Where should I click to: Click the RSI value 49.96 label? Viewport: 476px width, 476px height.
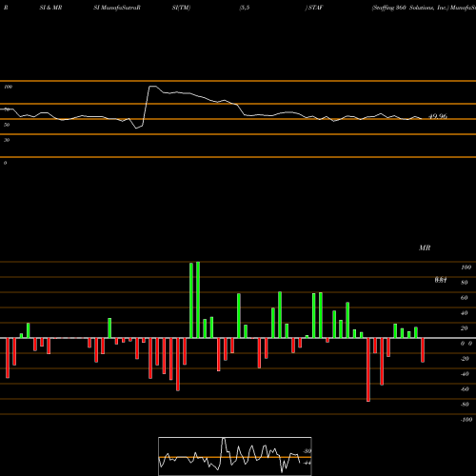click(438, 116)
